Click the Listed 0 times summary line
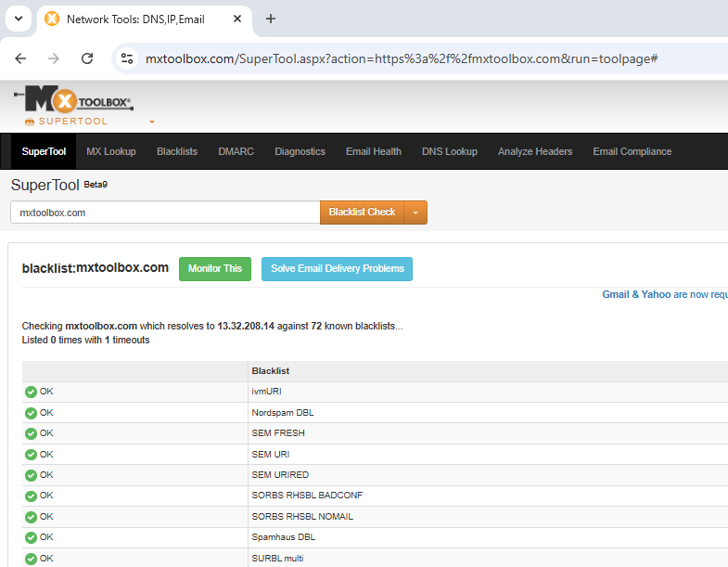 click(85, 341)
